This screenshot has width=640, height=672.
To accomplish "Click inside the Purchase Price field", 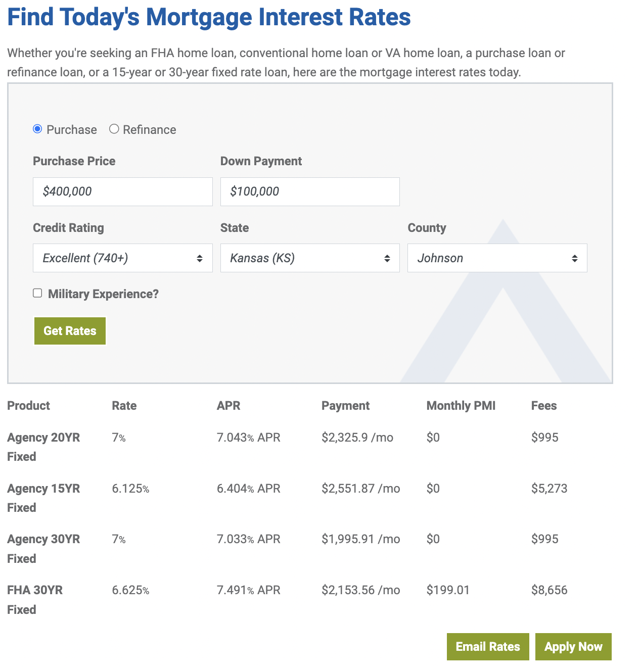I will coord(122,191).
